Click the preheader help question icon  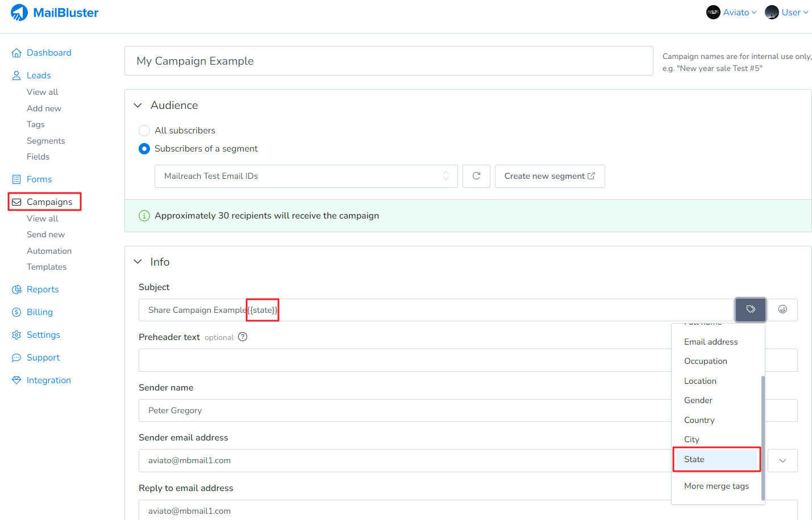pyautogui.click(x=243, y=337)
